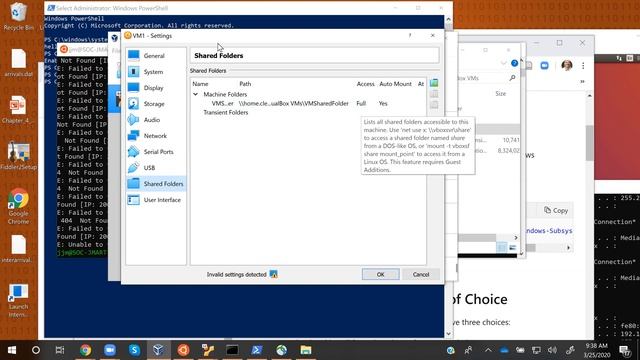The image size is (640, 360).
Task: Click the Copy button in the browser page
Action: [x=556, y=211]
